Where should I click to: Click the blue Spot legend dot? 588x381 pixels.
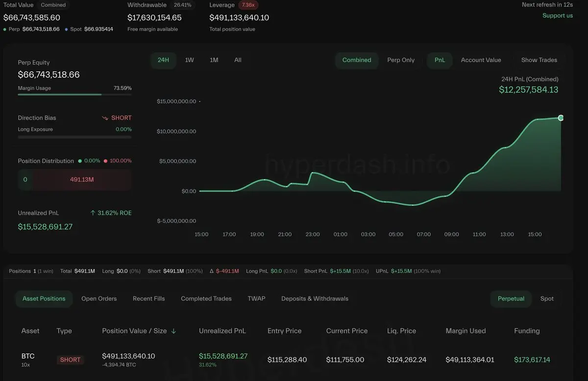tap(67, 29)
